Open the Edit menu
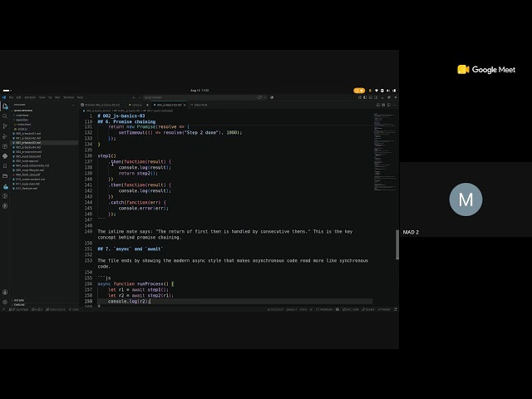 click(18, 97)
